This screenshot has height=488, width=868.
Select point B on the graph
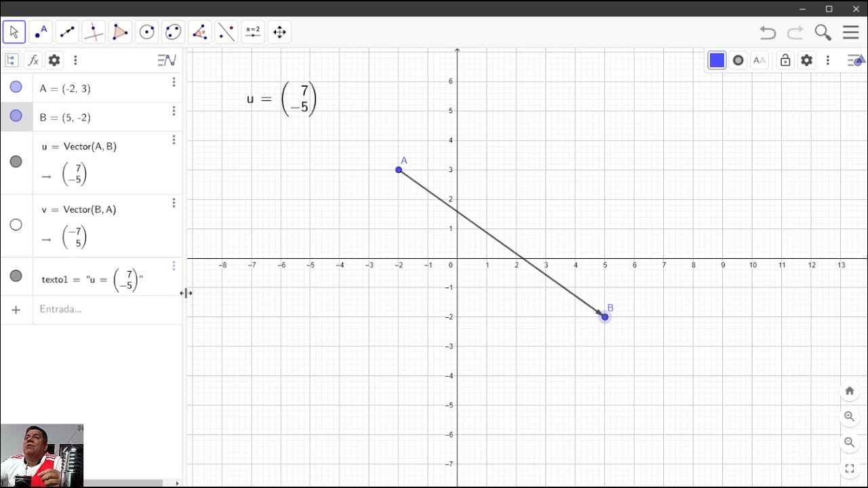[605, 317]
